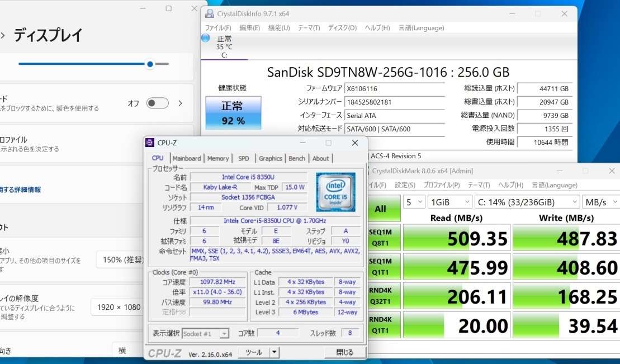Open the 機能(U) menu in CrystalDiskInfo
Screen dimensions: 620x364
point(278,28)
